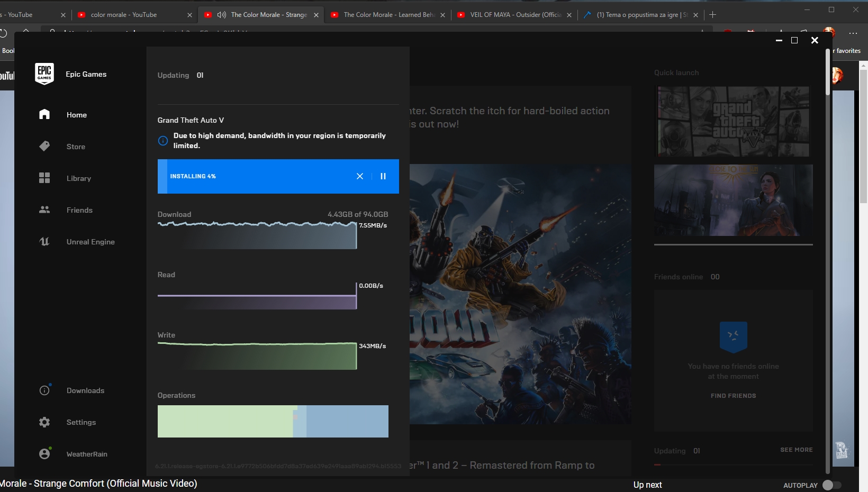Image resolution: width=868 pixels, height=492 pixels.
Task: Click the bandwidth limited info icon
Action: 163,140
